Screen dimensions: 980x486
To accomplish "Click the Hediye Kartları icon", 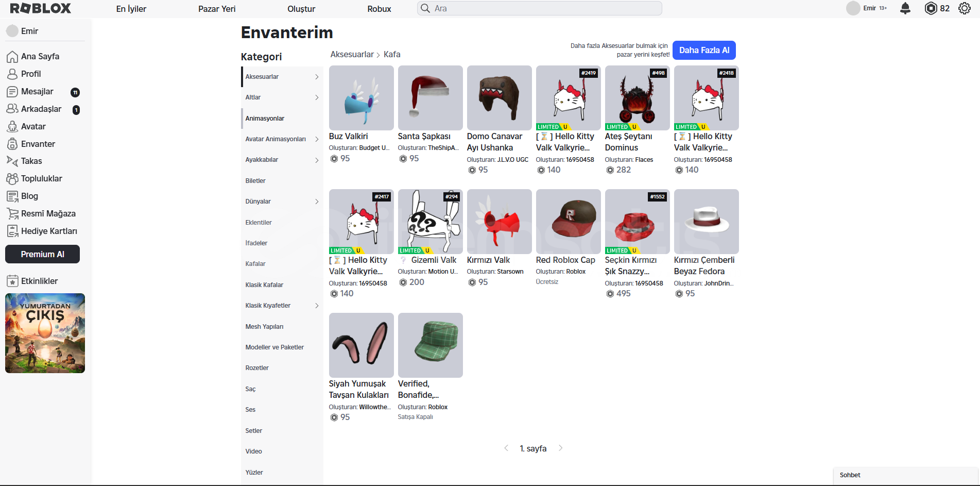I will pyautogui.click(x=12, y=231).
